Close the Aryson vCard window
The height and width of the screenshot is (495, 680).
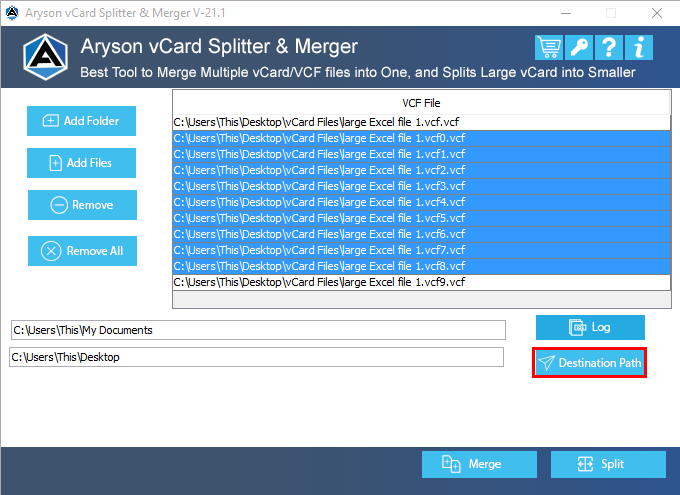pos(657,13)
